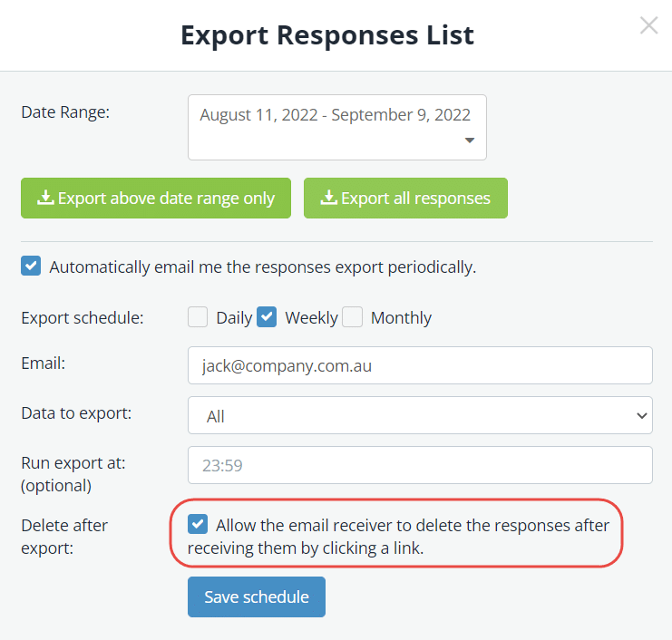Expand the 'Data to export' dropdown
This screenshot has width=672, height=640.
click(420, 416)
